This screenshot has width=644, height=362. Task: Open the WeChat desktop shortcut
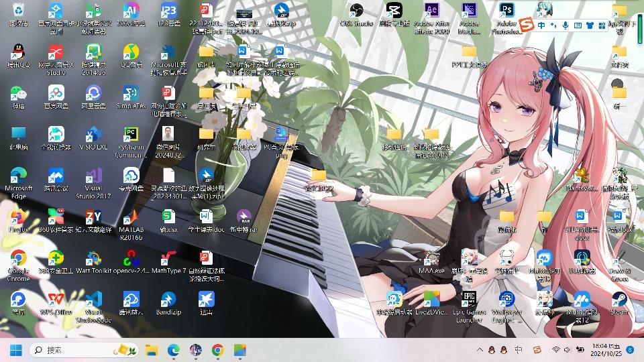coord(19,97)
